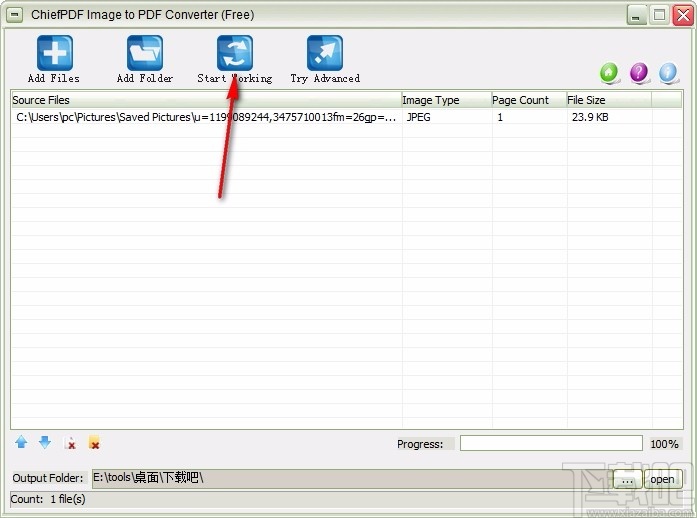This screenshot has width=697, height=518.
Task: Move the selected file down with blue arrow
Action: (45, 442)
